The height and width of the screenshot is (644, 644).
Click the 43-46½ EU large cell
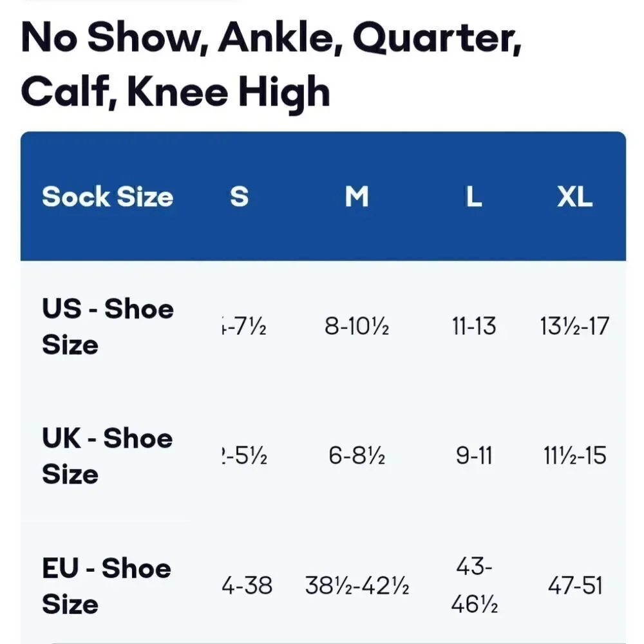[474, 585]
